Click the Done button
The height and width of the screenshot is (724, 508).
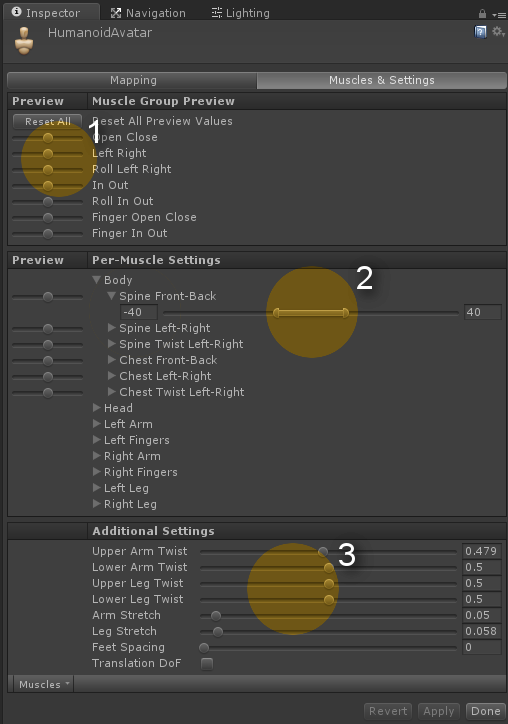485,711
